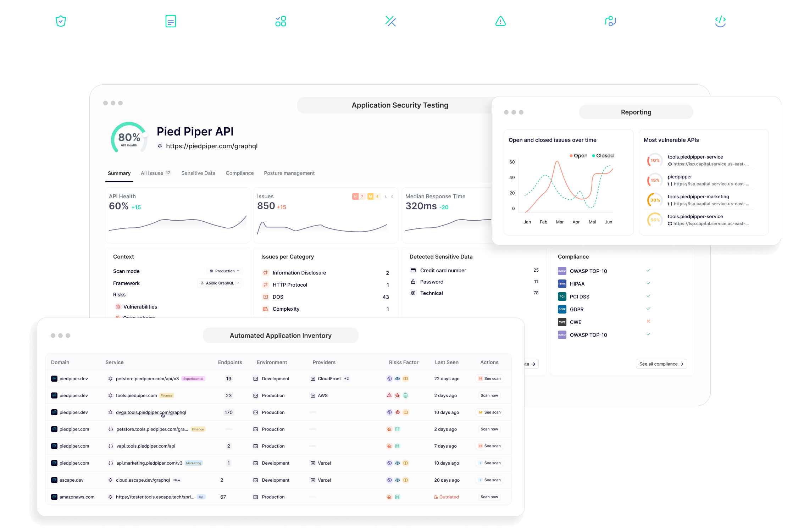Switch to the Summary tab

point(119,173)
